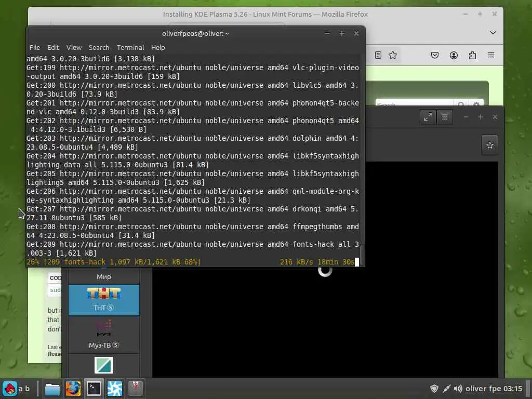Open the Search menu in the terminal
532x399 pixels.
click(x=99, y=47)
